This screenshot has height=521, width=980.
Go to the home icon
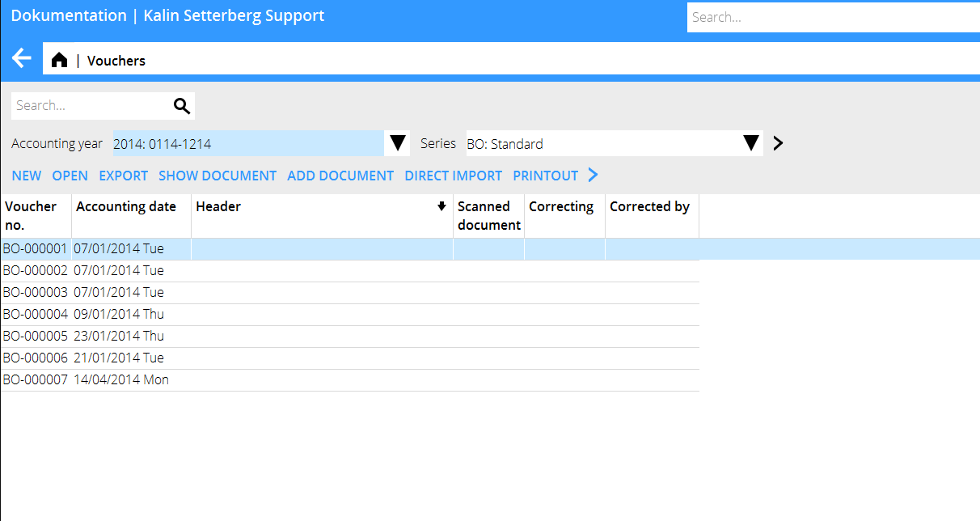59,61
